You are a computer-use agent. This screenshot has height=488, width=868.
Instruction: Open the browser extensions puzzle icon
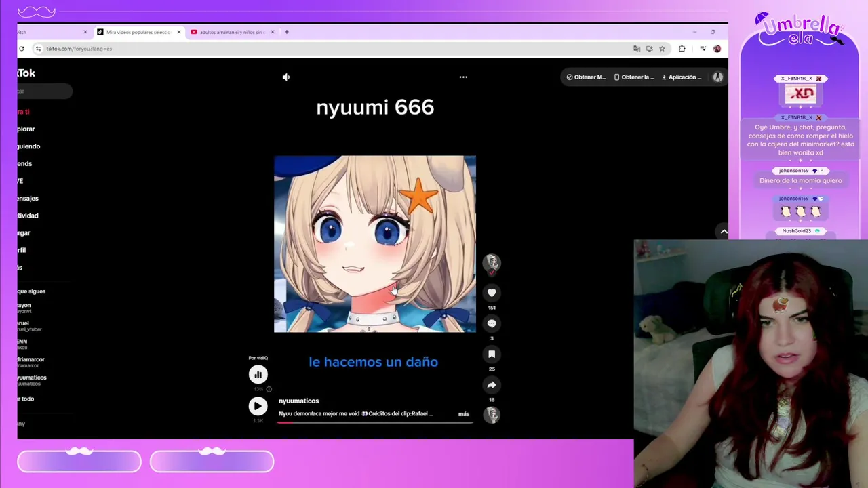pyautogui.click(x=682, y=49)
